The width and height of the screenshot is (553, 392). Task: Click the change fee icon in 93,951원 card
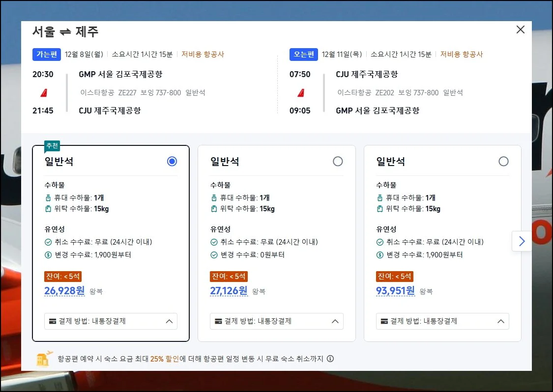click(379, 255)
